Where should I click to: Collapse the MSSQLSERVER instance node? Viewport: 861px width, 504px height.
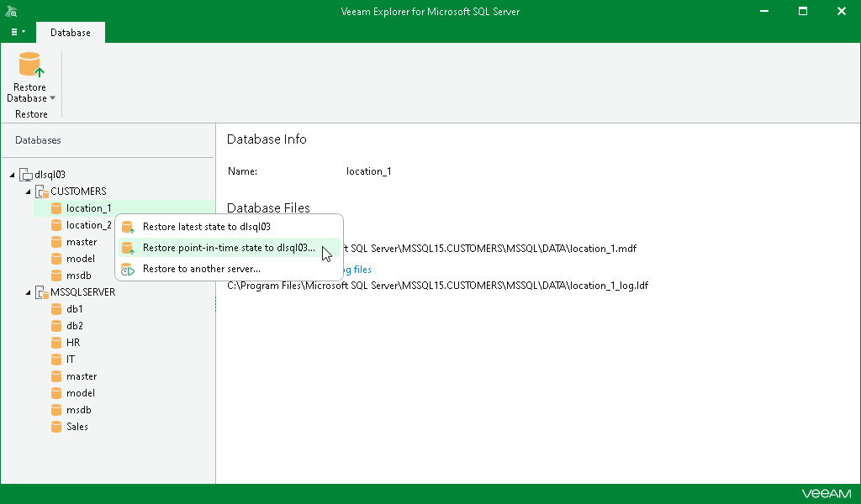coord(28,292)
